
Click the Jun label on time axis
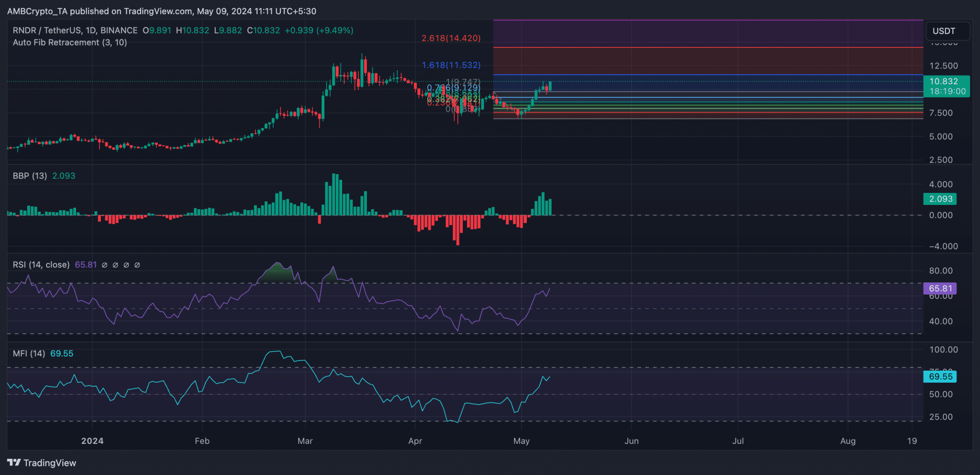point(632,441)
